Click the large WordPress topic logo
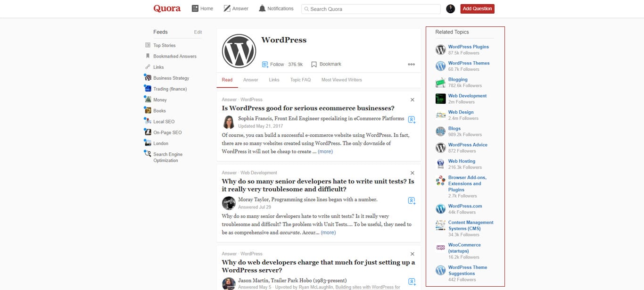644x290 pixels. [239, 51]
